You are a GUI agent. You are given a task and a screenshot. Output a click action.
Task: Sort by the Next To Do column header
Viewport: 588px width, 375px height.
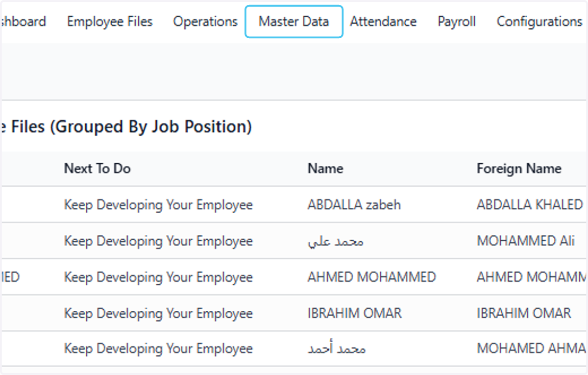point(98,169)
